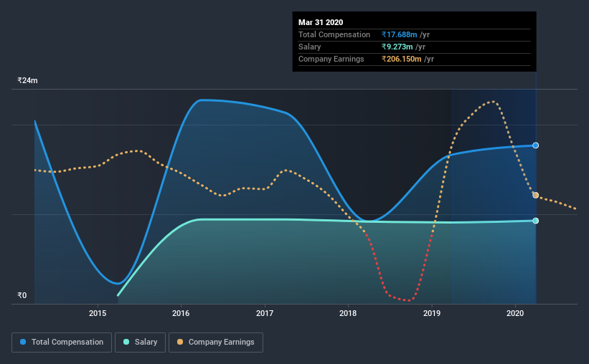Toggle the Total Compensation legend button
The image size is (589, 364).
pos(62,343)
